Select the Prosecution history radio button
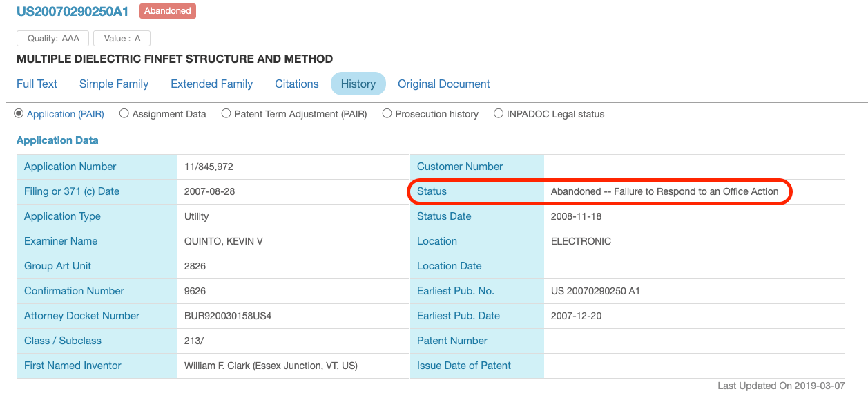 387,113
